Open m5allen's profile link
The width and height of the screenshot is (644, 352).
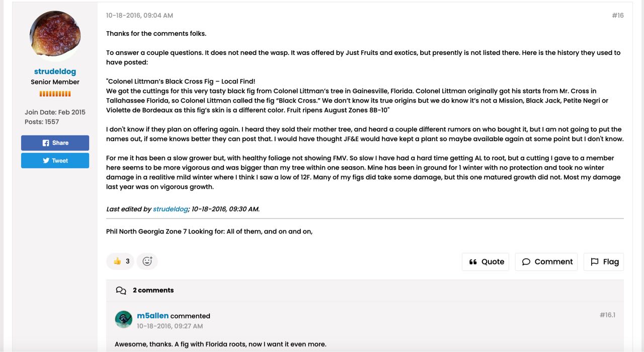tap(152, 316)
